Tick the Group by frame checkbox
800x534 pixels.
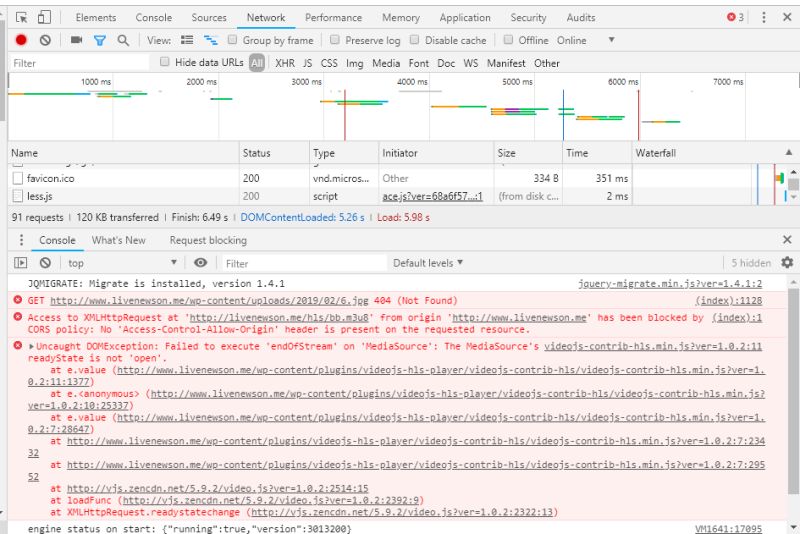coord(232,39)
